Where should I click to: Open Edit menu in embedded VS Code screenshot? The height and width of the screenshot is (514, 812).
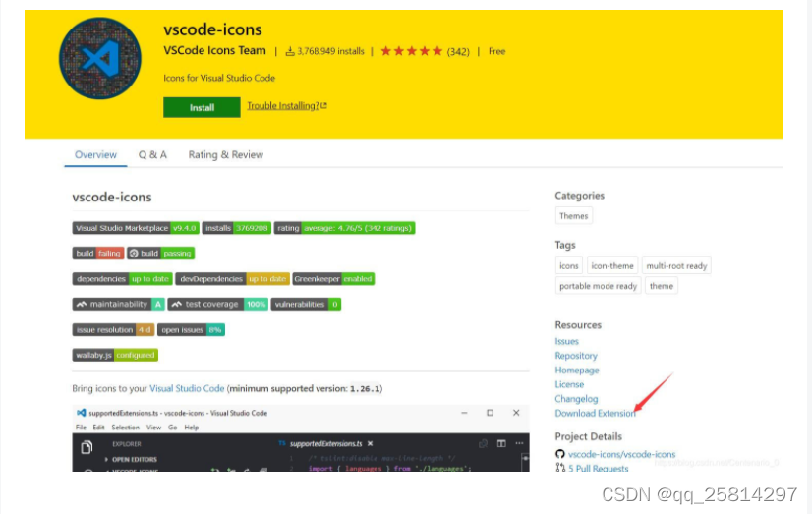(98, 428)
